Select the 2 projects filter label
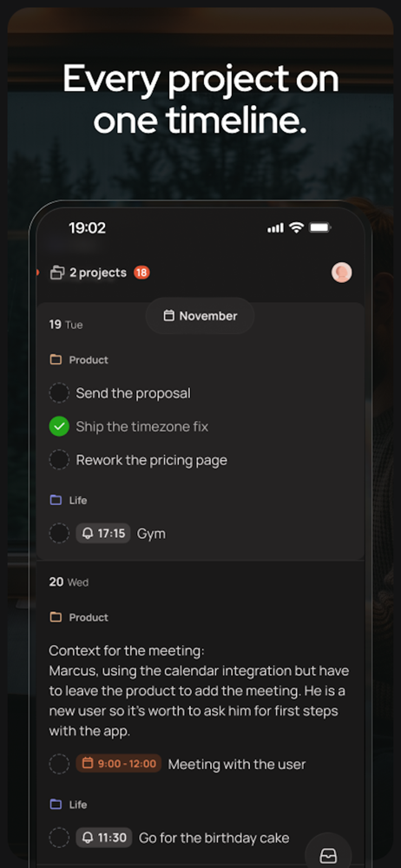The width and height of the screenshot is (401, 868). [98, 273]
